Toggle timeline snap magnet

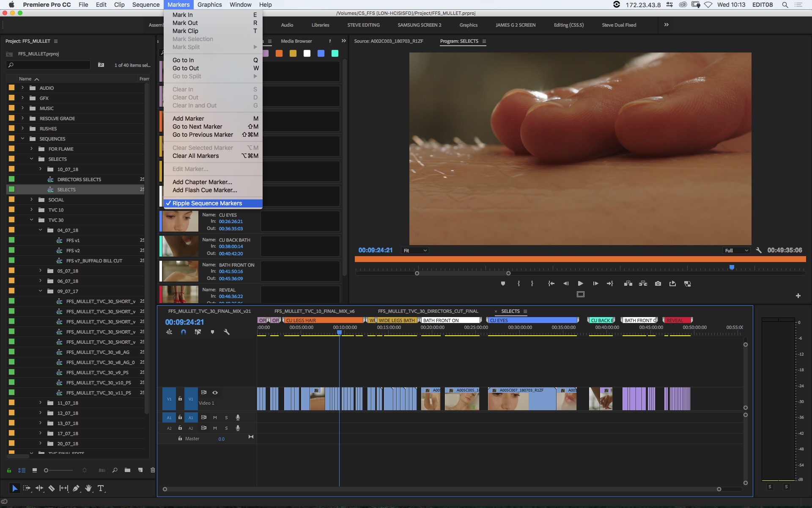click(x=184, y=332)
